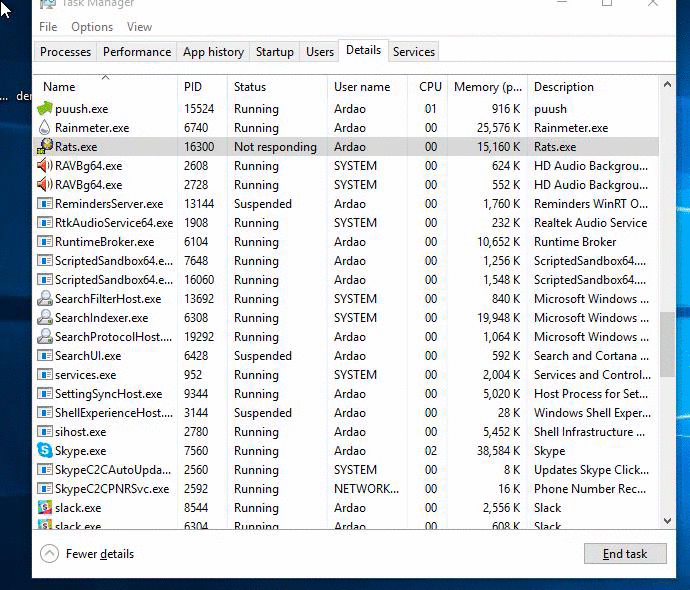
Task: Click the SearchUI.exe icon
Action: (44, 355)
